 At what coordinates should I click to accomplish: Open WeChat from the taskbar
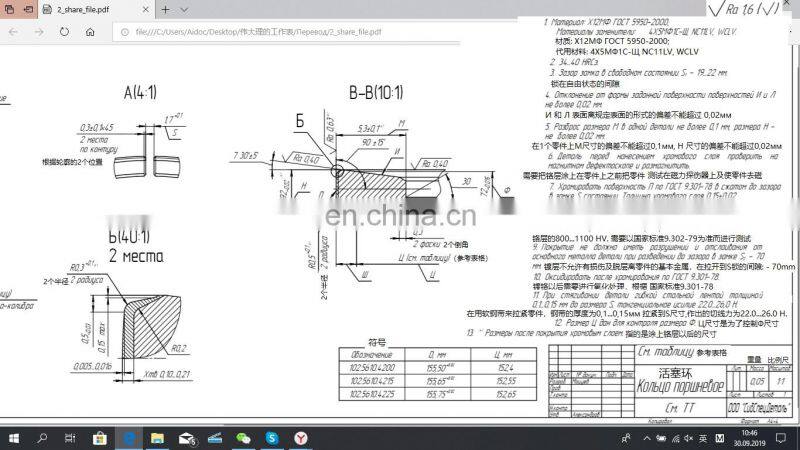pos(243,437)
